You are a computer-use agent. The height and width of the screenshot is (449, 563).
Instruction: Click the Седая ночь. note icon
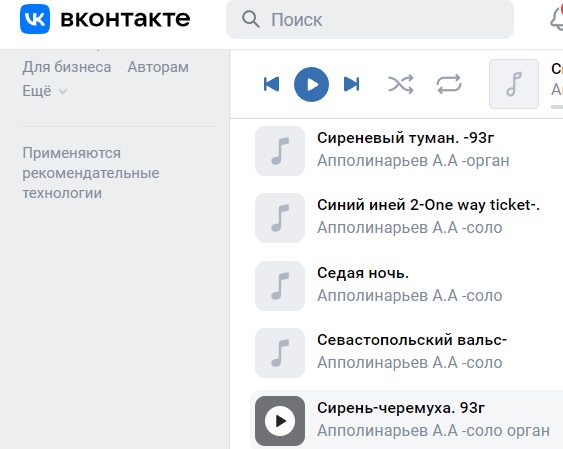coord(280,286)
